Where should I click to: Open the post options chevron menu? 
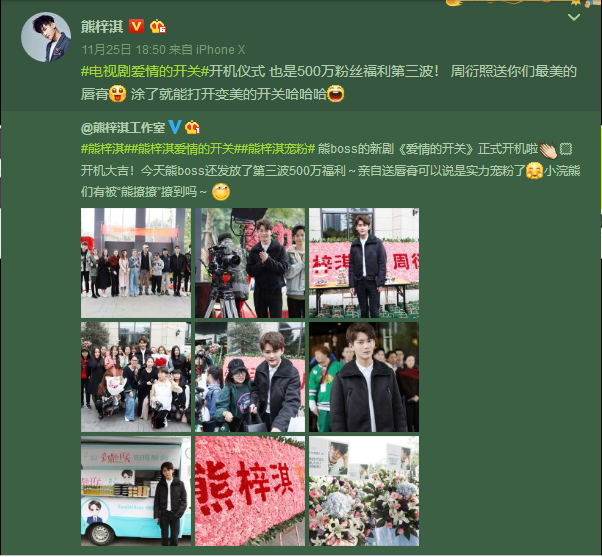(x=574, y=17)
